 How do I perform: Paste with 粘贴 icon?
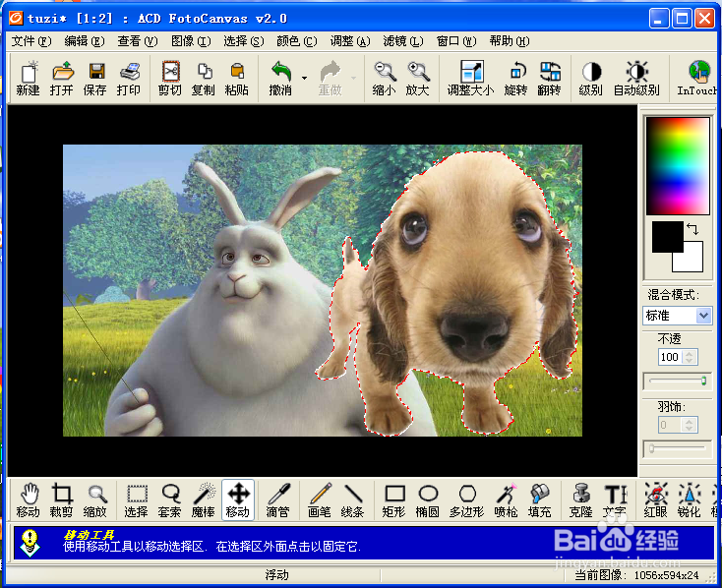point(237,78)
